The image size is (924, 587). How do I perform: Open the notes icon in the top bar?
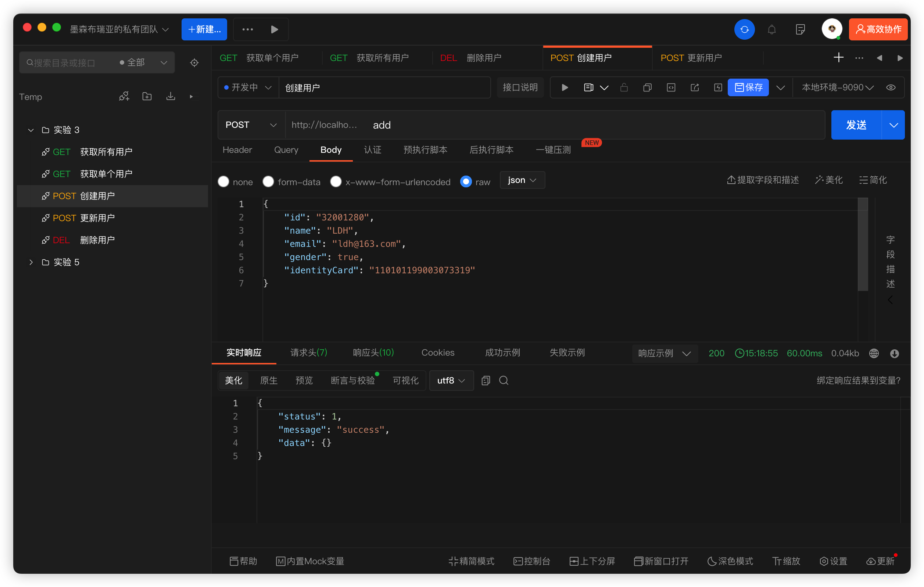pos(800,29)
